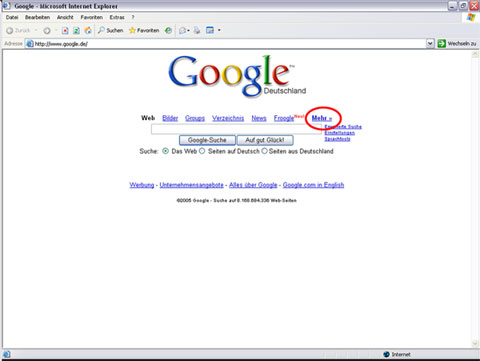
Task: Open the Ansicht menu
Action: pyautogui.click(x=65, y=17)
